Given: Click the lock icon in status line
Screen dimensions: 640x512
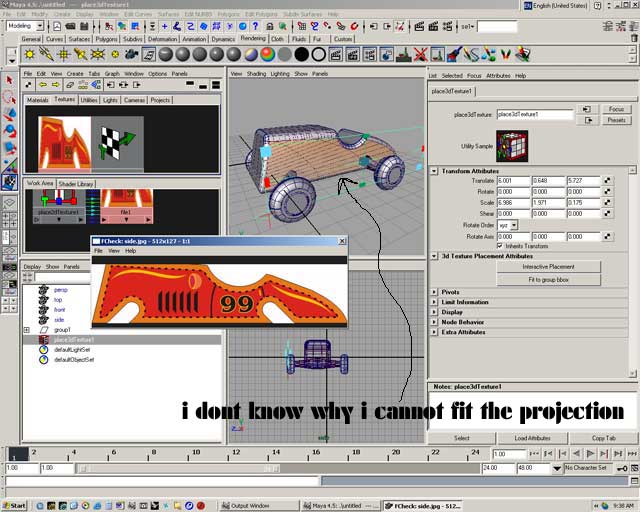Looking at the screenshot, I should coord(269,27).
